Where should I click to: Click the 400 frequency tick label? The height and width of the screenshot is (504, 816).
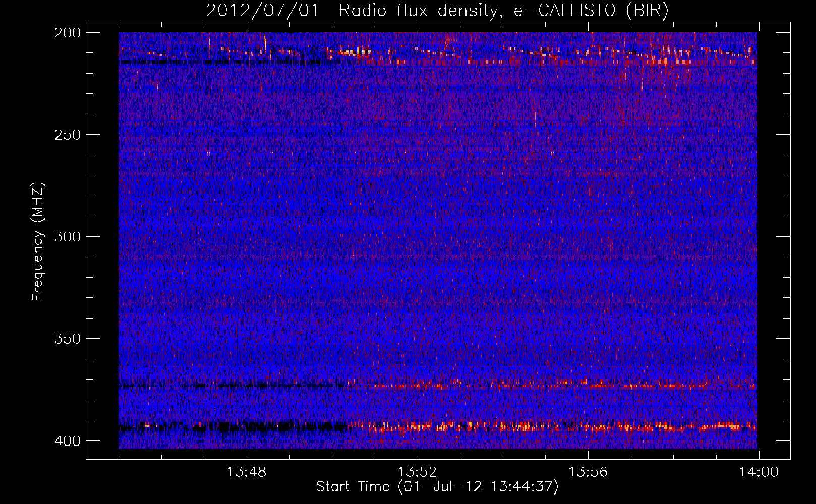point(67,440)
